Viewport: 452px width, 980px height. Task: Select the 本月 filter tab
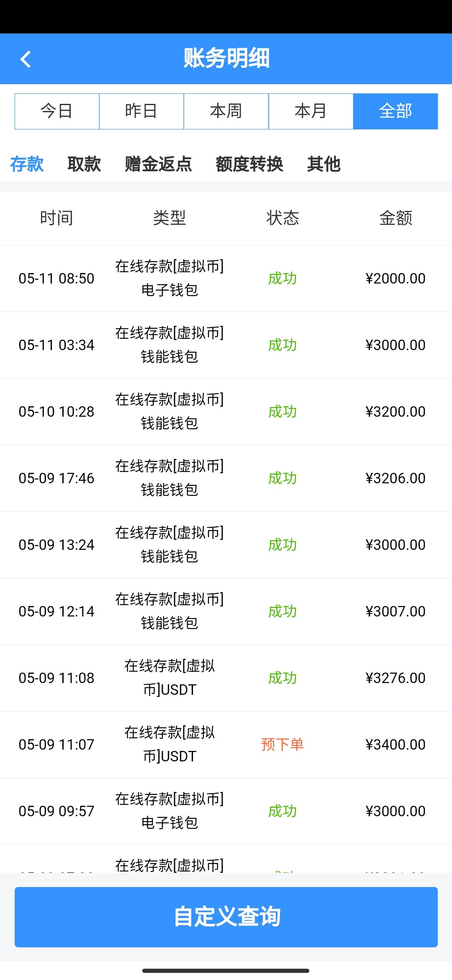click(x=311, y=111)
